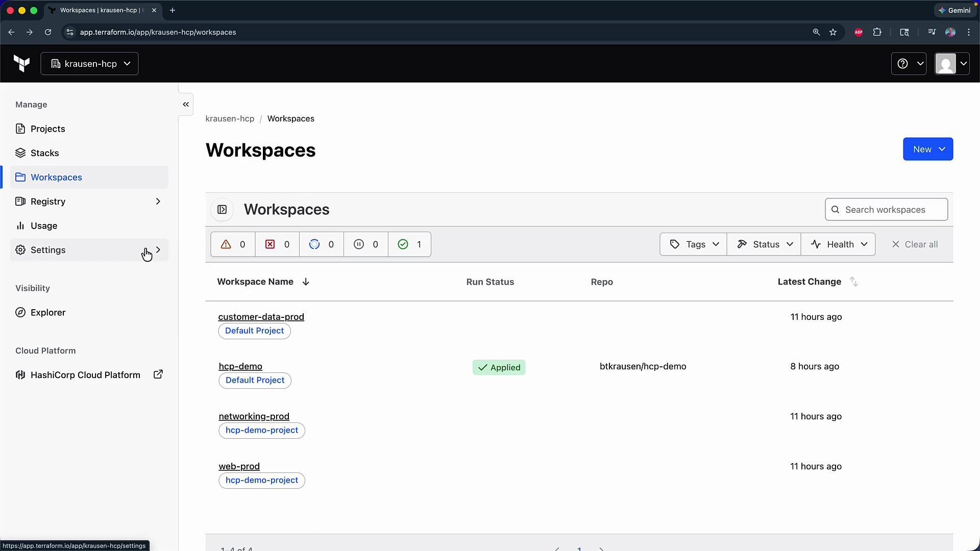Click the Search workspaces field

886,210
